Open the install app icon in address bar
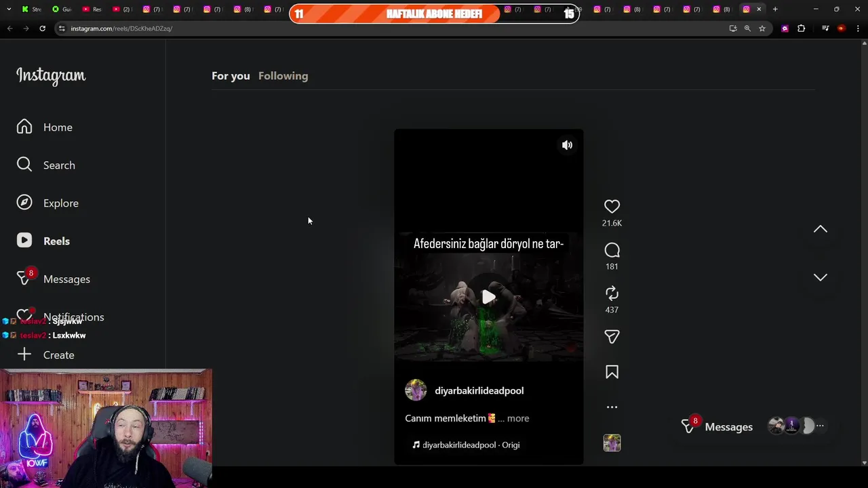 (x=732, y=28)
